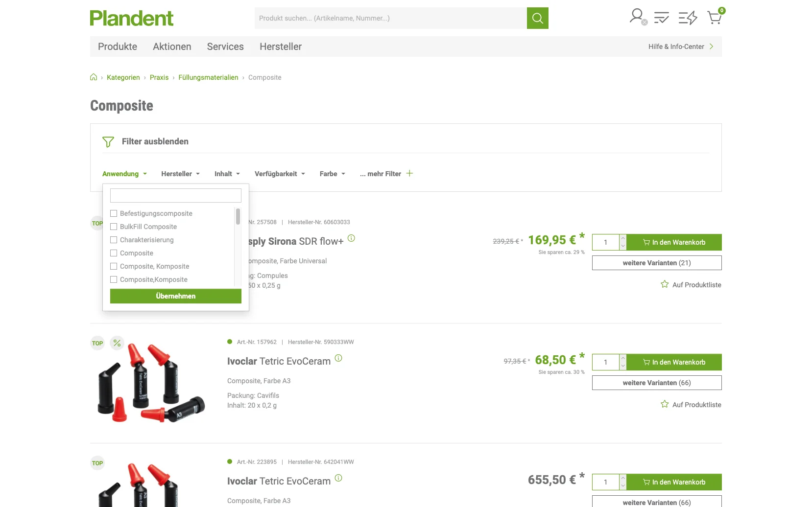
Task: Show weitere Varianten (21)
Action: point(657,263)
